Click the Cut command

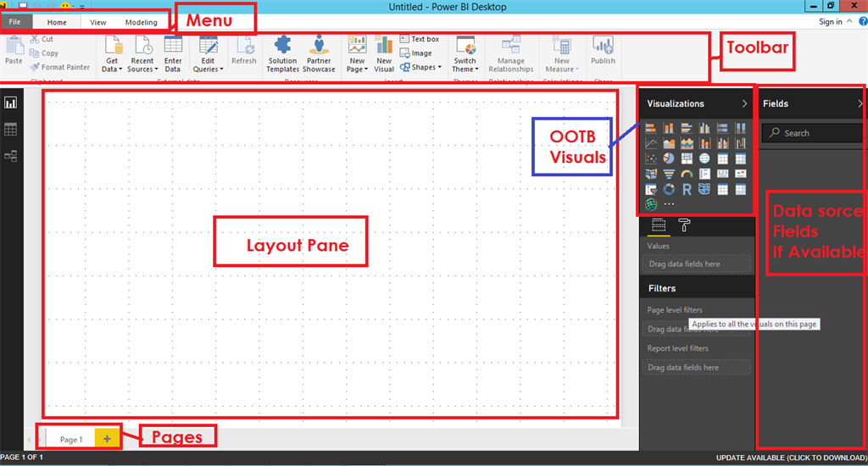42,39
